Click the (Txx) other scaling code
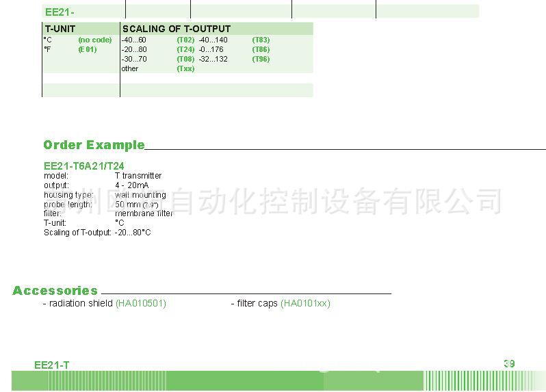546x392 pixels. (185, 68)
